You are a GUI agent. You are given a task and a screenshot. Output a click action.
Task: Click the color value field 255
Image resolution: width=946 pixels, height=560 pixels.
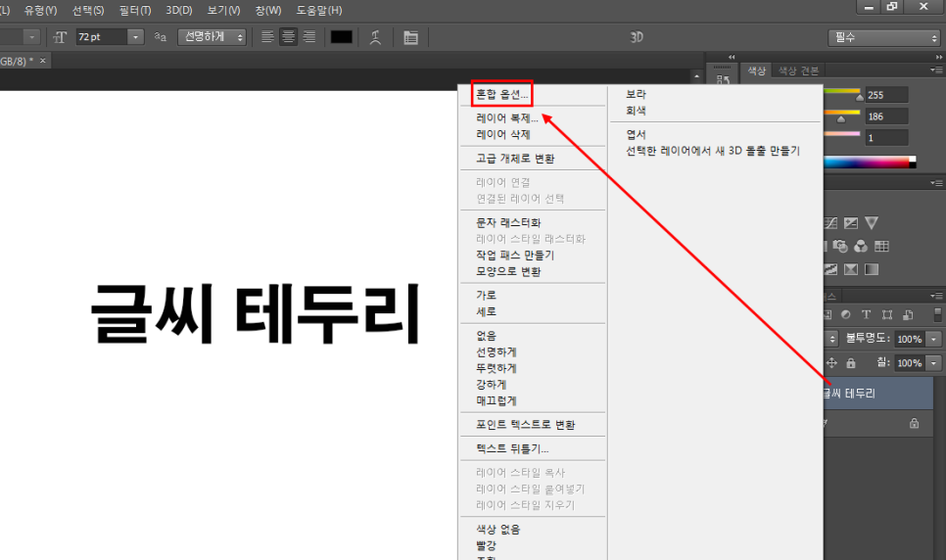[886, 95]
